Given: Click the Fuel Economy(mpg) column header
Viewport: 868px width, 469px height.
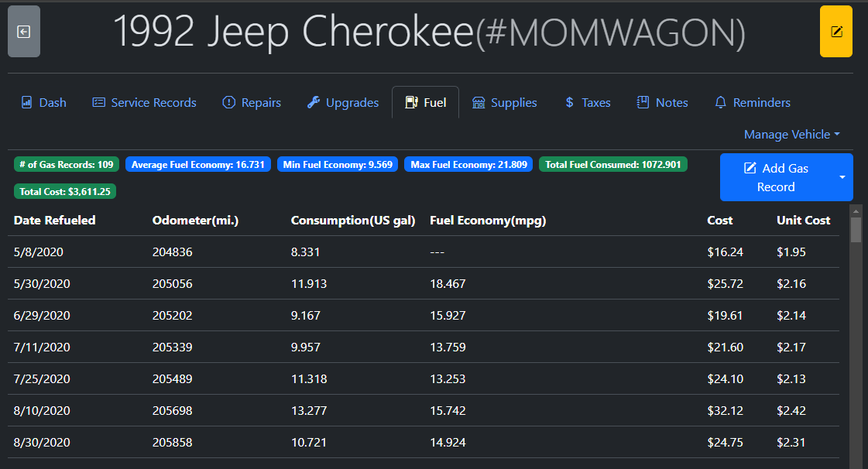Looking at the screenshot, I should [x=488, y=221].
